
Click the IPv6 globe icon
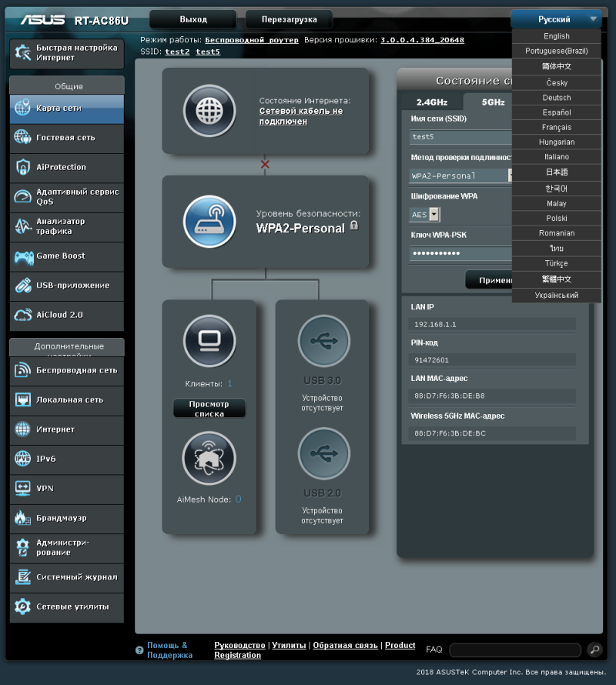[23, 458]
